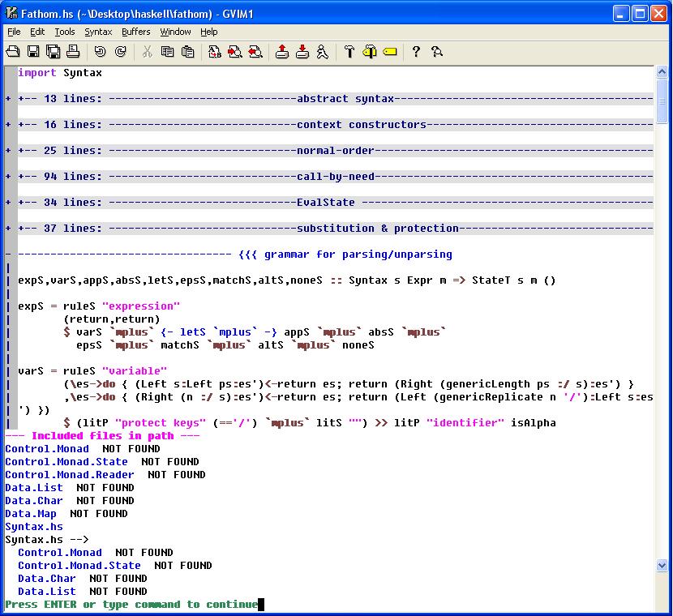This screenshot has height=616, width=673.
Task: Click the scrollbar down arrow
Action: coord(662,565)
